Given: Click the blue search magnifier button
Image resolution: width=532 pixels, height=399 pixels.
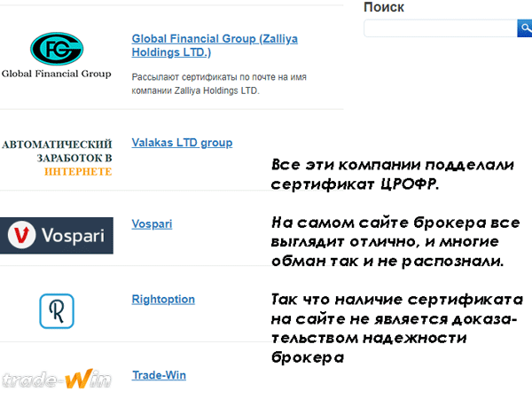Looking at the screenshot, I should (x=525, y=28).
